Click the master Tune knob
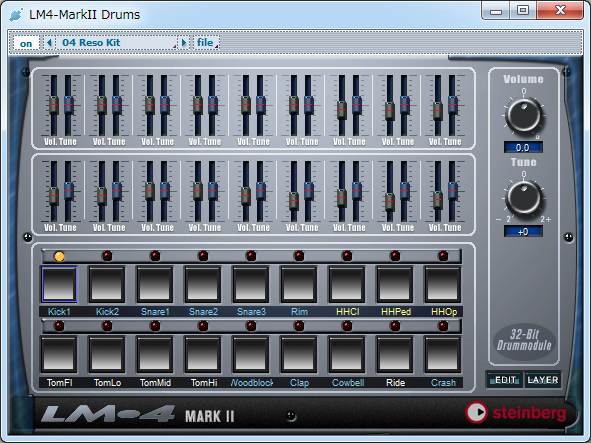591x443 pixels. pyautogui.click(x=524, y=198)
